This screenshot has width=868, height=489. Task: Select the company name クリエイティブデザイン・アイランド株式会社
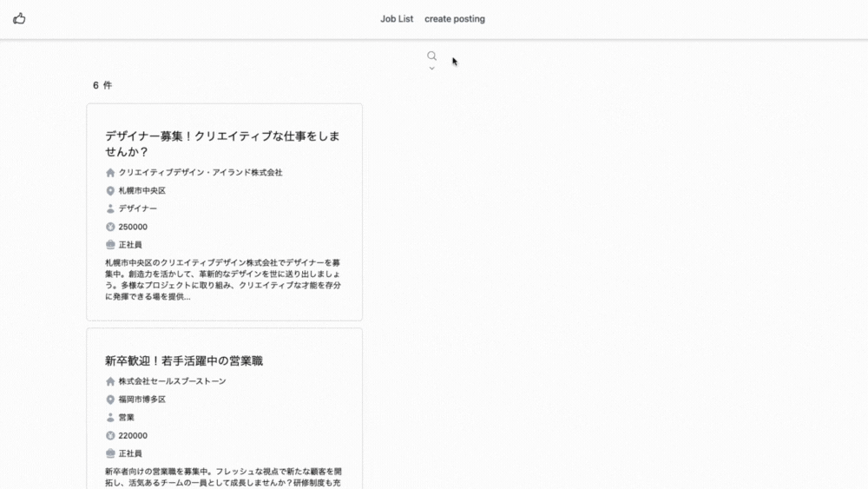click(201, 173)
